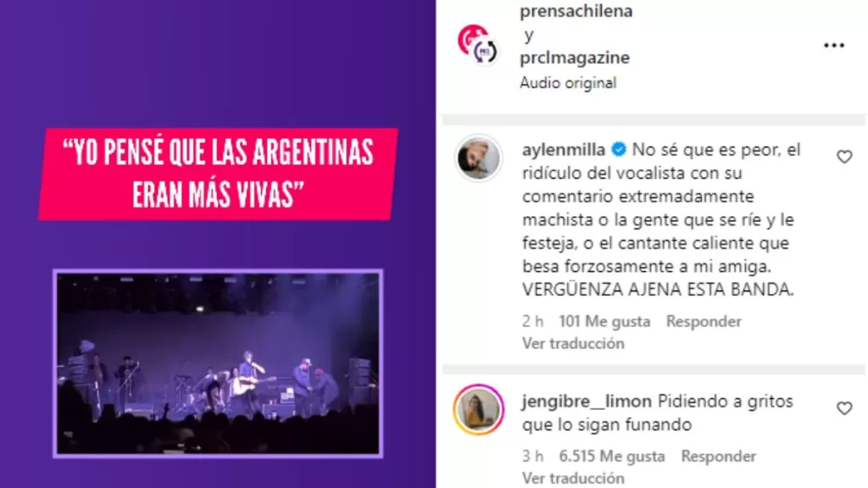Open the three-dot more options menu
868x488 pixels.
click(834, 46)
